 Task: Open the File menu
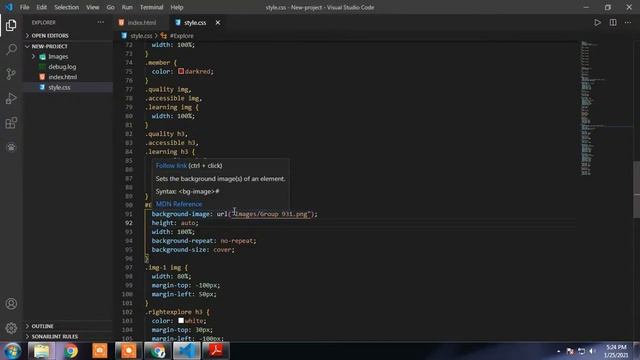coord(24,7)
